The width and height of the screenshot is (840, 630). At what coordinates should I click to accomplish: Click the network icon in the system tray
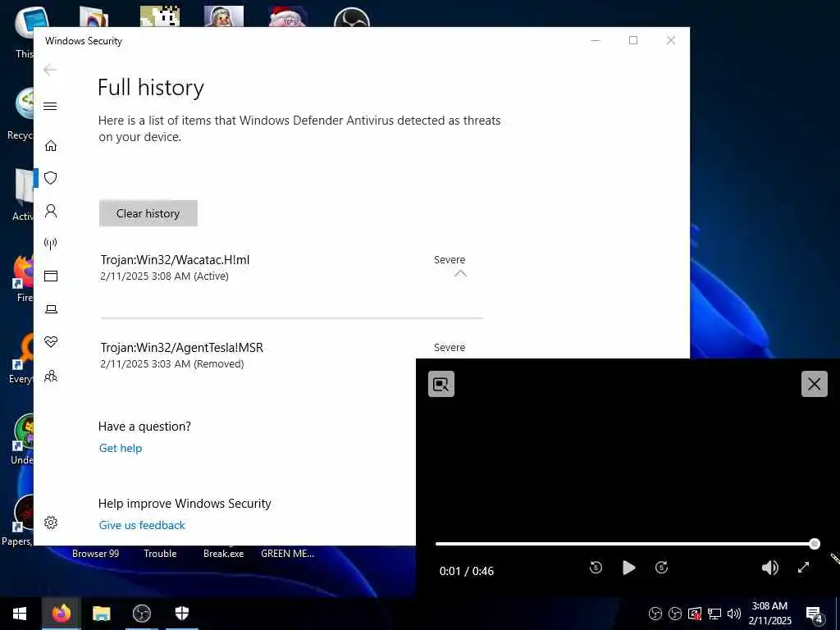coord(714,614)
